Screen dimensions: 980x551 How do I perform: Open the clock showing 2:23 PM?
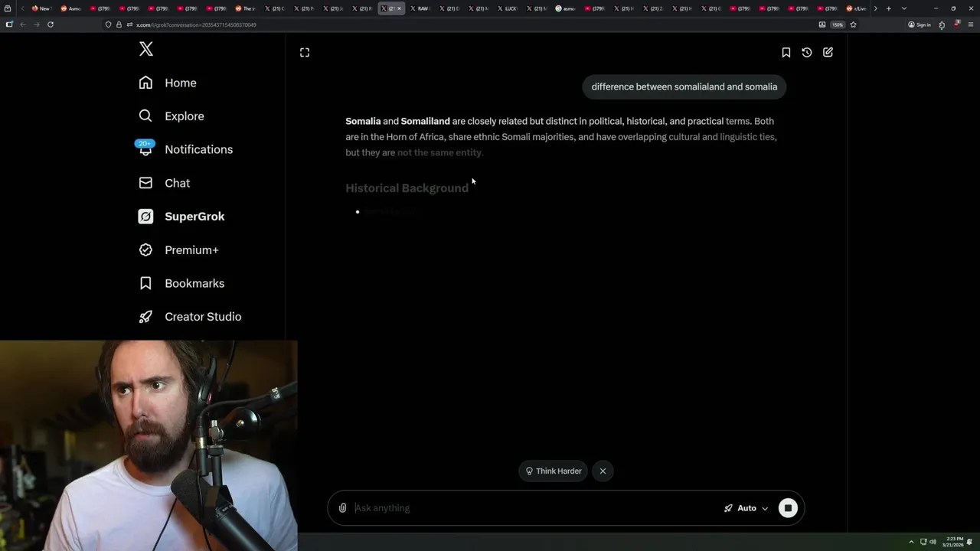pos(953,542)
